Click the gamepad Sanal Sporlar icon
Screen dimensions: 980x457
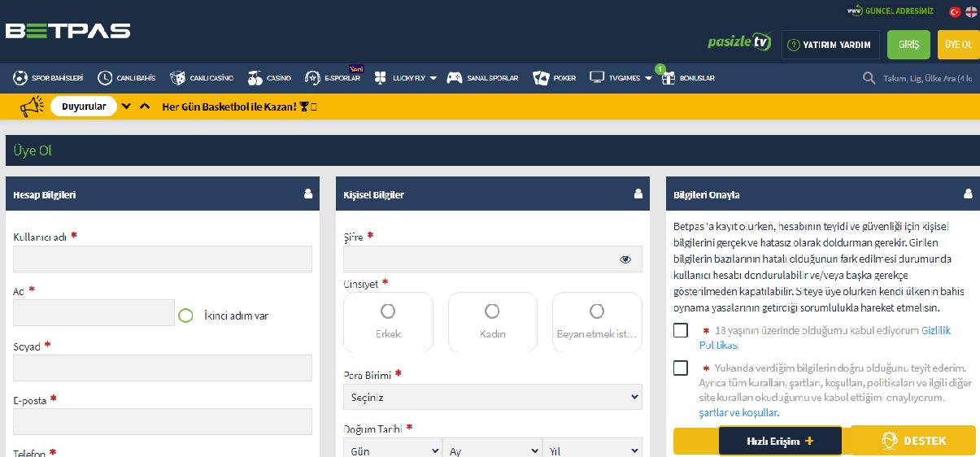[454, 78]
